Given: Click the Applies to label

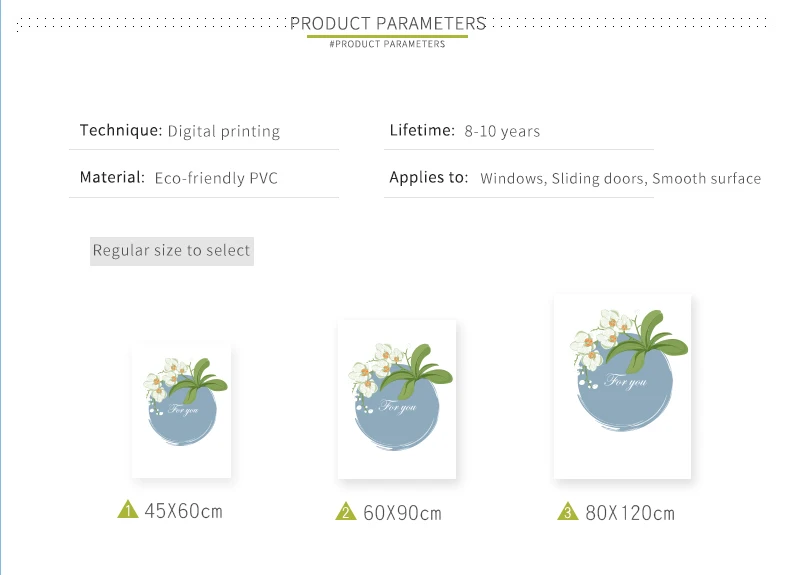Looking at the screenshot, I should 429,177.
